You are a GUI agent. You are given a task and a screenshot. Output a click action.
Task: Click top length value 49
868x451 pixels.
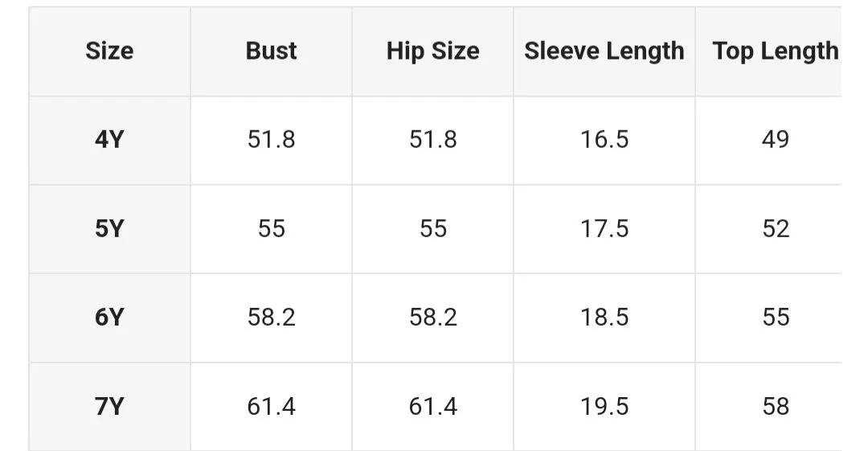click(x=775, y=140)
